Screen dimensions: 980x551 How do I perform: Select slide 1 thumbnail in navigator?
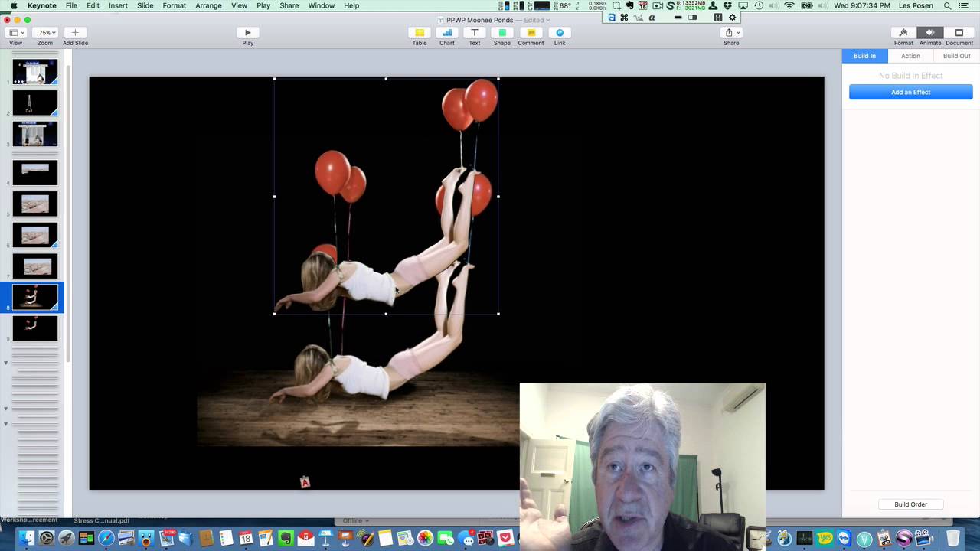[35, 72]
